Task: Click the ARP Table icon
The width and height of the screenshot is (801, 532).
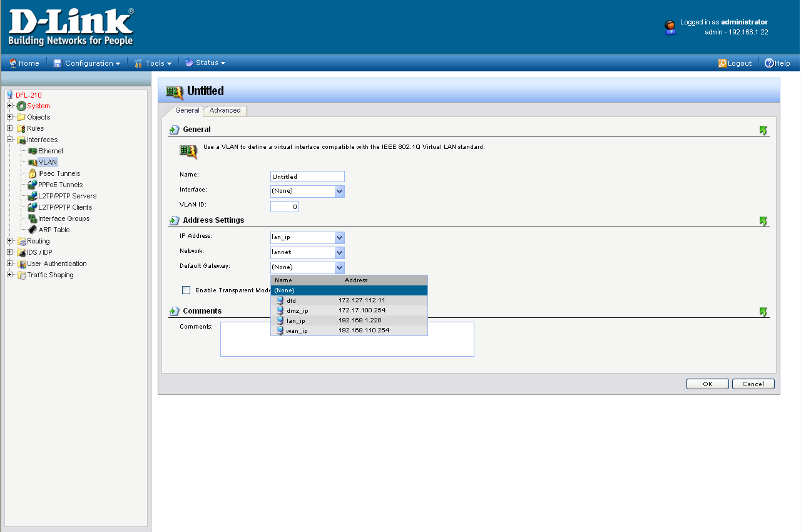Action: point(33,230)
